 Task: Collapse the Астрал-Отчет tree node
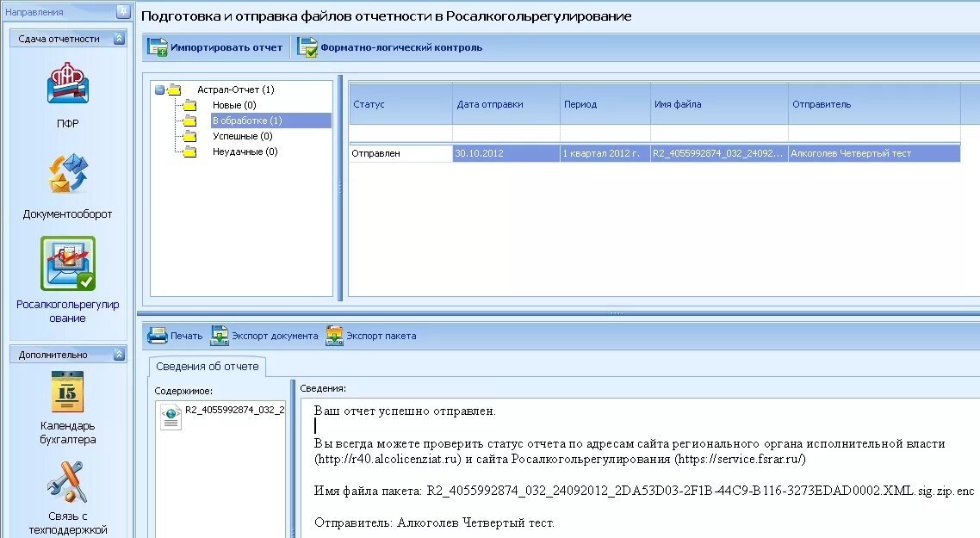[159, 90]
